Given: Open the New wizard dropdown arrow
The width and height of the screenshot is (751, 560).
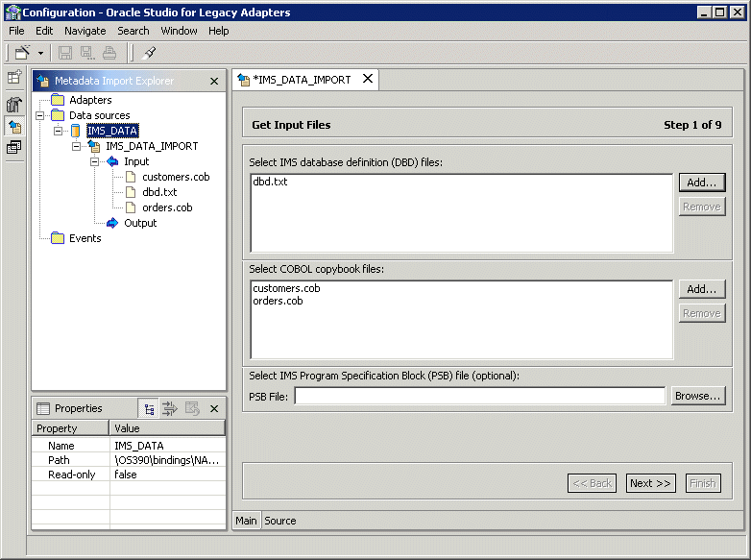Looking at the screenshot, I should click(x=40, y=53).
